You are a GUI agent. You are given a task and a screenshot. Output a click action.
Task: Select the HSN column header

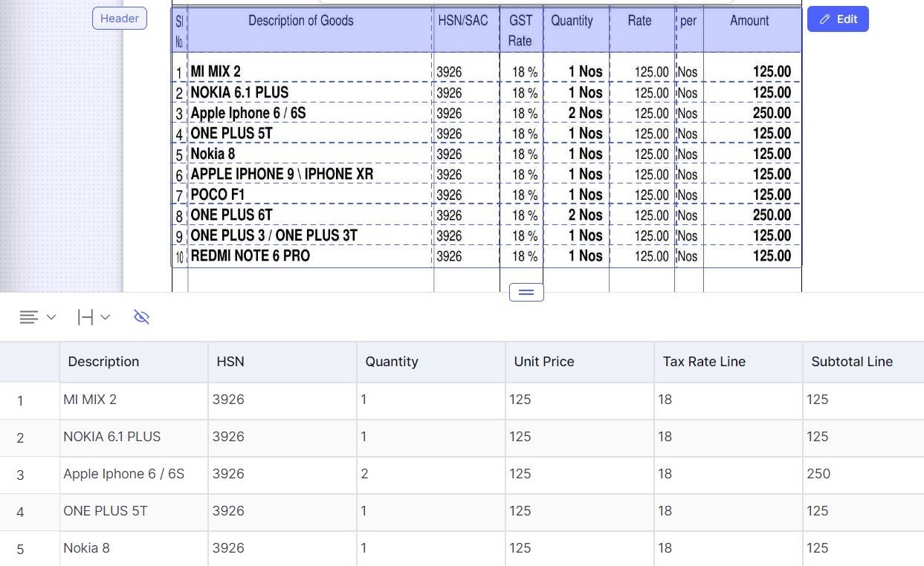point(282,362)
